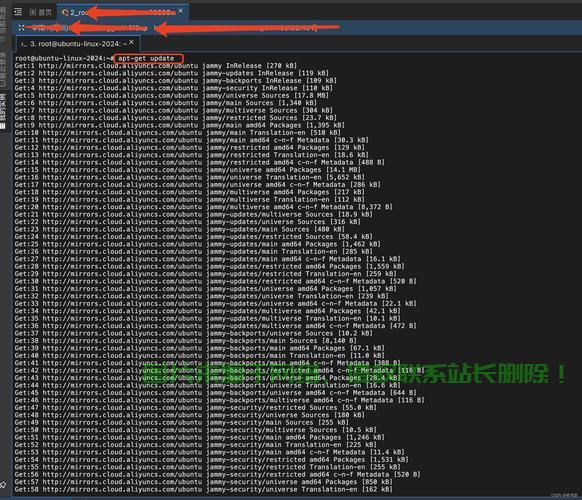The image size is (582, 500).
Task: Click the Get:38 jammy-backports/main Sources line
Action: tap(185, 340)
